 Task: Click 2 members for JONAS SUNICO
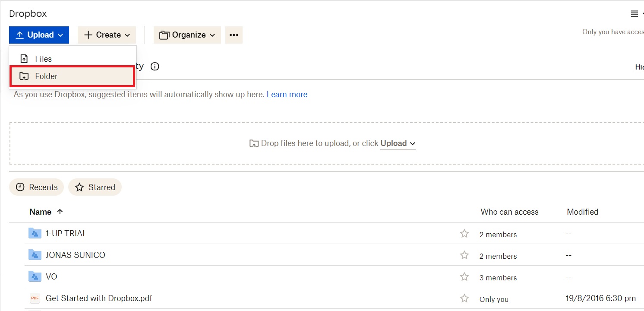coord(498,256)
